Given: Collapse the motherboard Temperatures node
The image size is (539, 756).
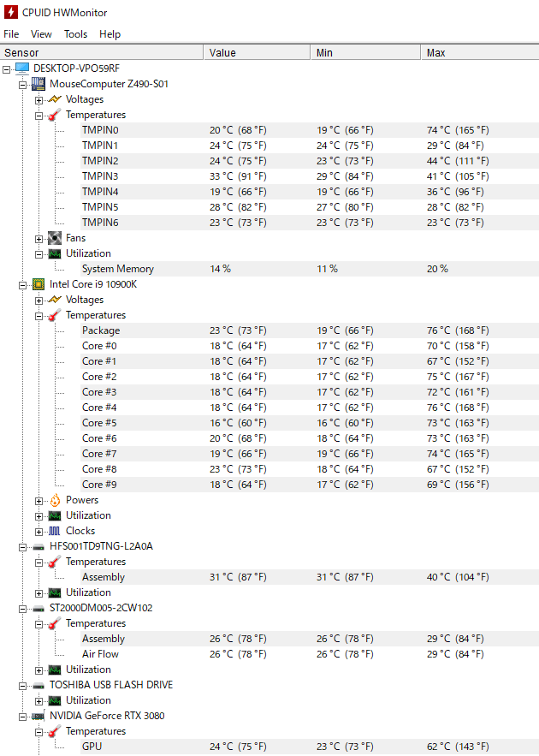Looking at the screenshot, I should click(x=38, y=115).
